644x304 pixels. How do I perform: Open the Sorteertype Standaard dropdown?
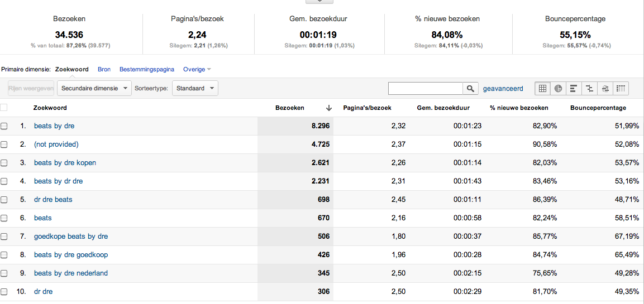click(x=195, y=88)
